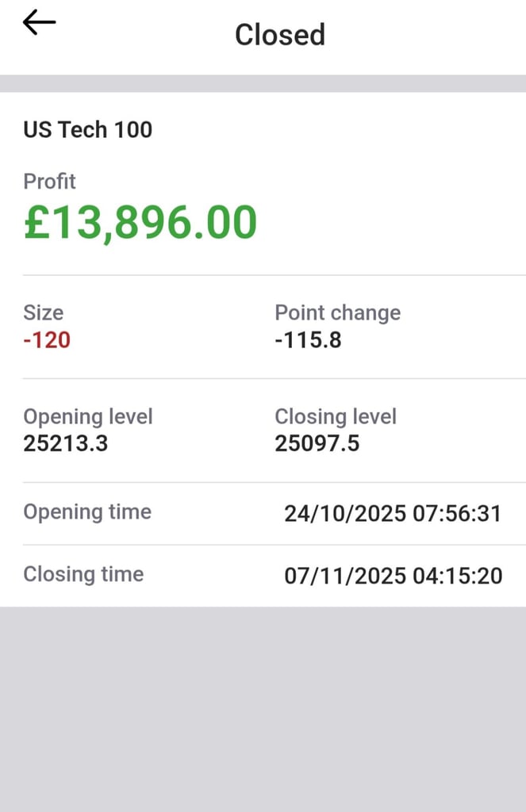Tap the Opening time row

[263, 513]
